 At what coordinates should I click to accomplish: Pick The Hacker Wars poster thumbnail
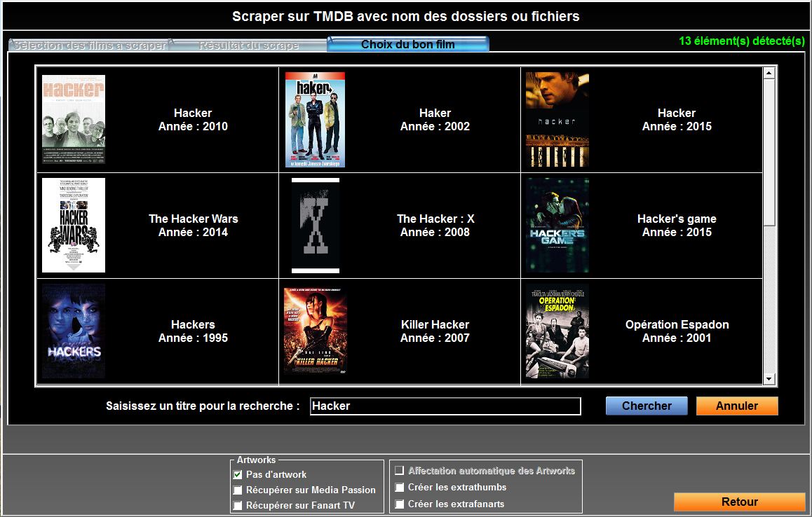coord(74,225)
